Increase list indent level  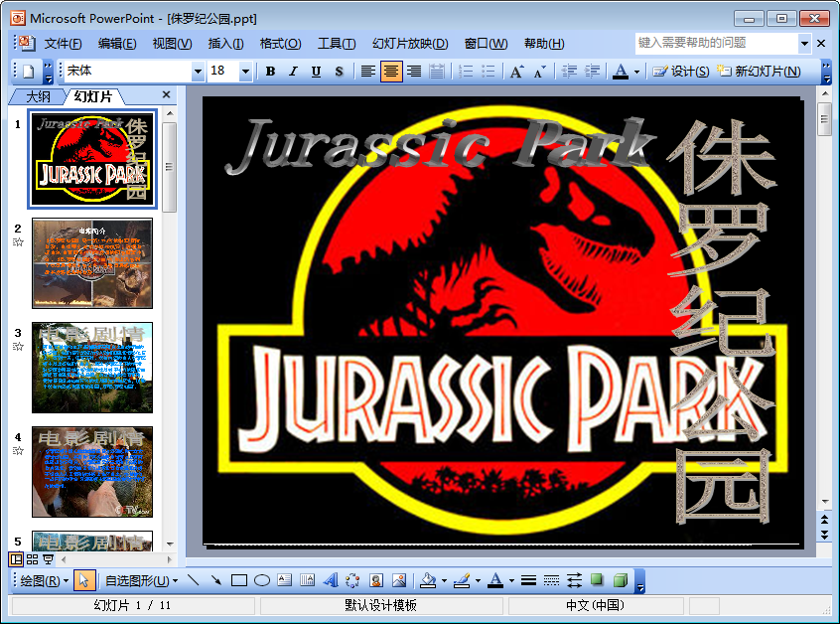[592, 72]
